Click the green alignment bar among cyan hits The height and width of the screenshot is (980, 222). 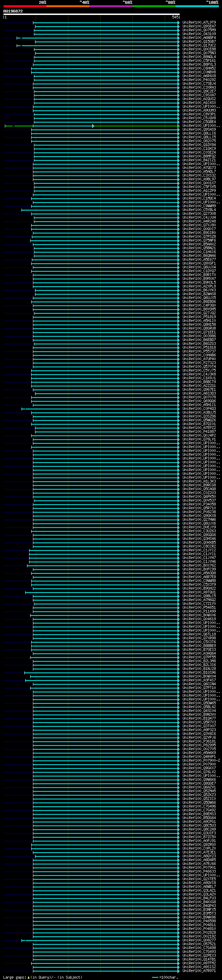92,126
